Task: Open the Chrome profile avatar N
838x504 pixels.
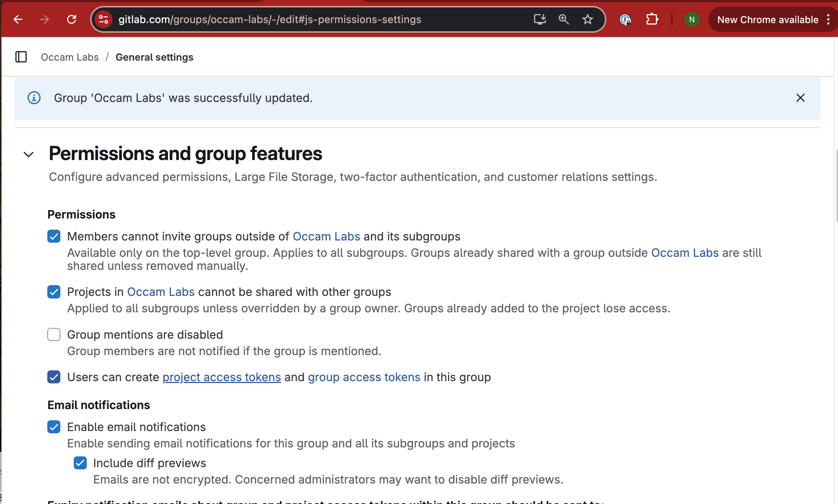Action: click(x=692, y=19)
